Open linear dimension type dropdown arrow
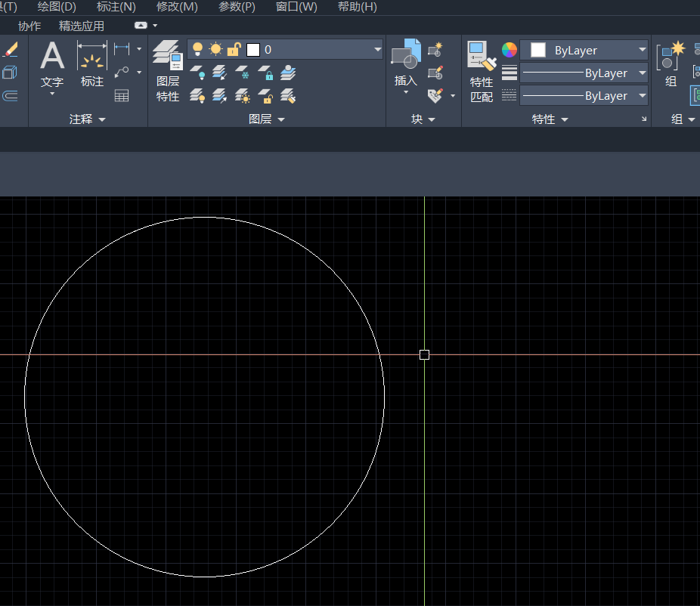This screenshot has height=606, width=700. pyautogui.click(x=139, y=48)
